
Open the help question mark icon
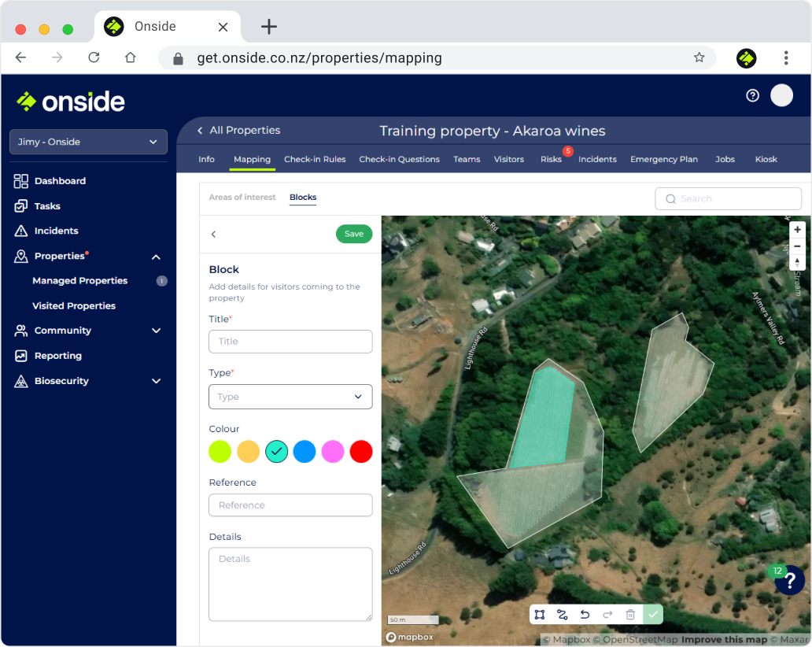tap(752, 95)
